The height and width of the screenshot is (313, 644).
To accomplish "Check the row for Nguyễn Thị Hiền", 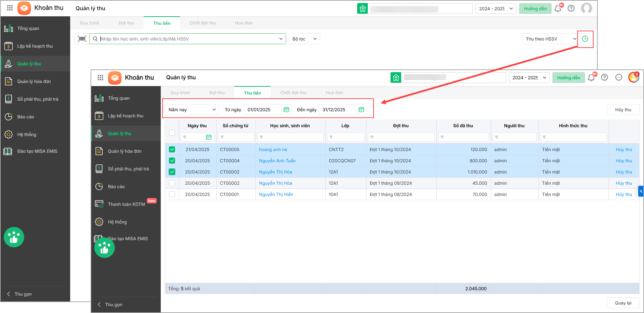I will point(172,194).
